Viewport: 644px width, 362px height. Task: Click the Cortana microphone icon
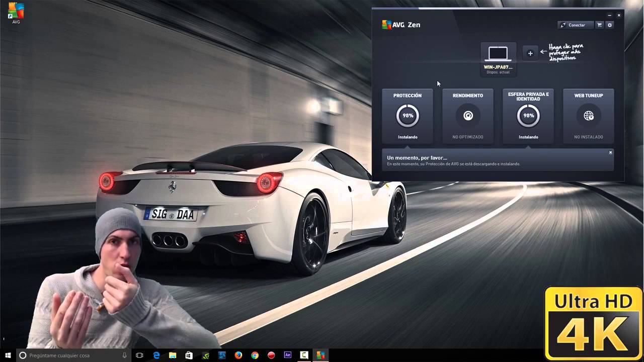click(x=125, y=355)
